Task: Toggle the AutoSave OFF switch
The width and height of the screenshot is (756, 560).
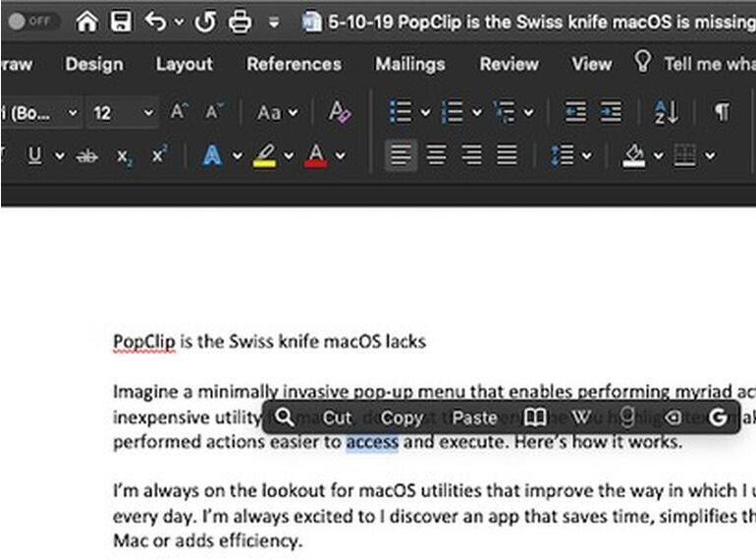Action: pos(32,22)
